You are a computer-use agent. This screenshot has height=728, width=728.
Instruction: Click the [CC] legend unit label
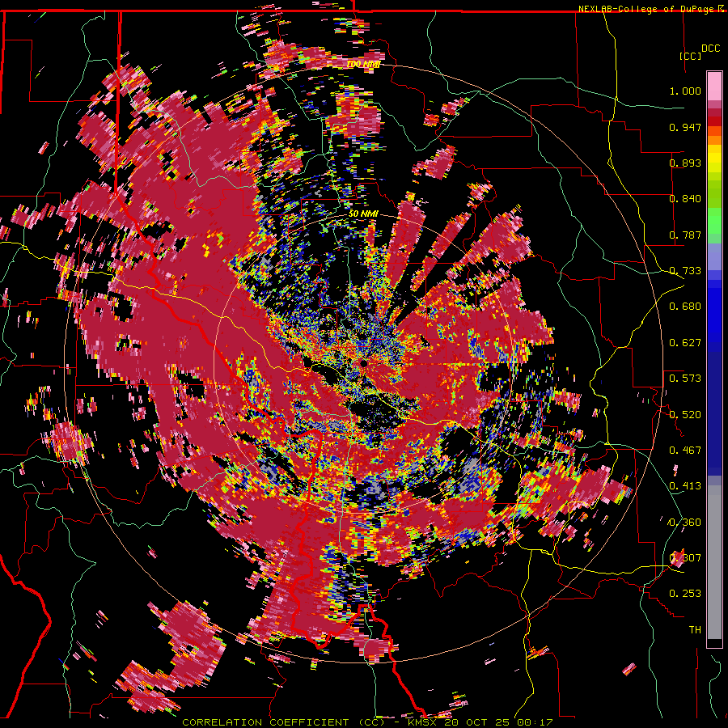click(691, 56)
